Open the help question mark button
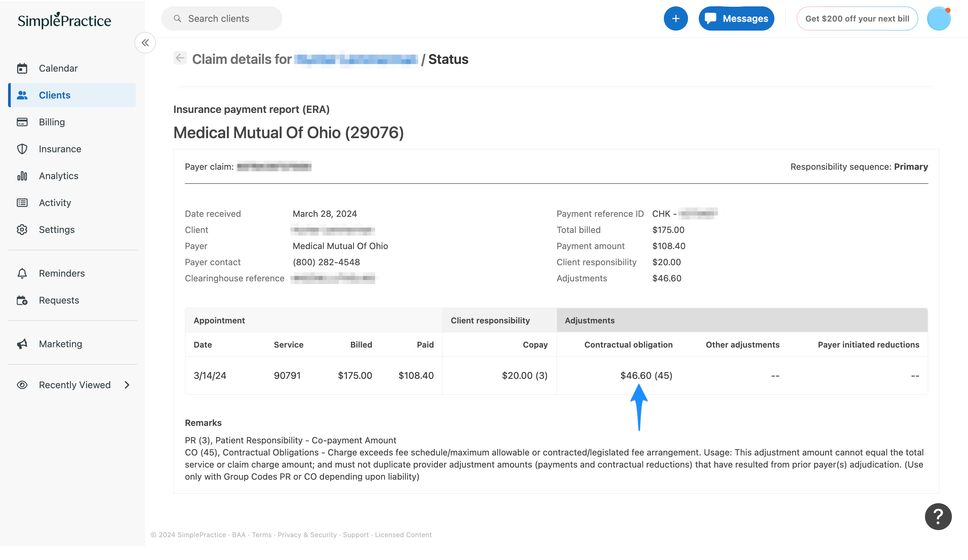 [938, 517]
